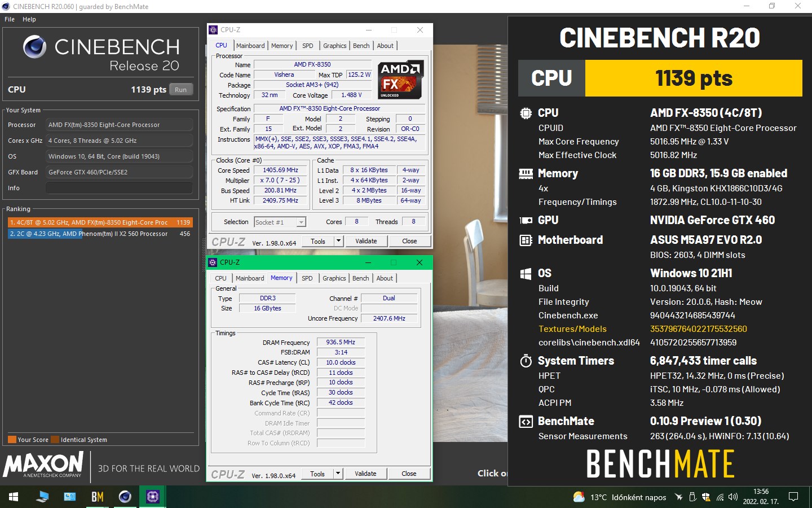Click the upper CPU-Z window title icon
Screen dimensions: 812x508
(213, 30)
